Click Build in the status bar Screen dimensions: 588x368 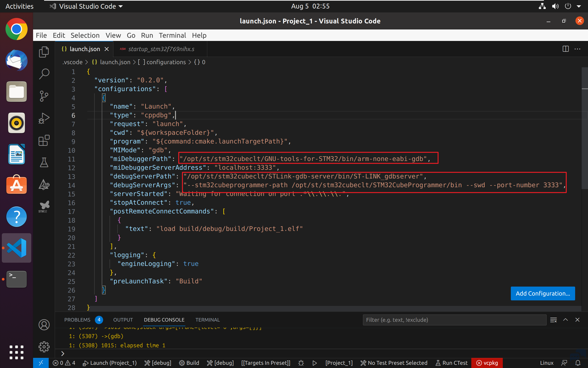(189, 363)
